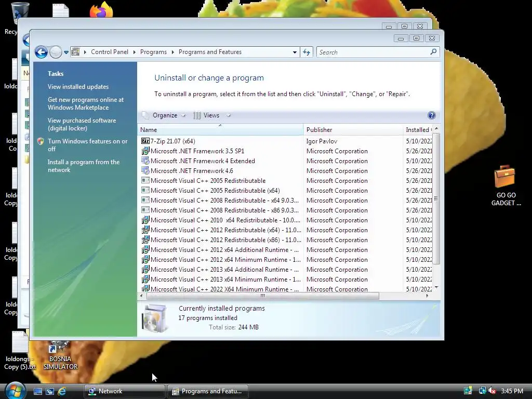Click the vertical scrollbar down arrow
Viewport: 532px width, 399px height.
pyautogui.click(x=436, y=287)
